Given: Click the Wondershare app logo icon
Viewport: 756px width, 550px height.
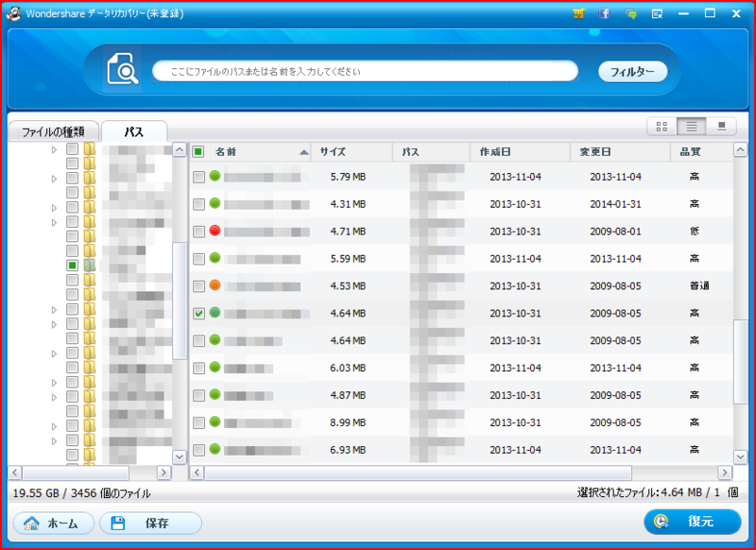Looking at the screenshot, I should pos(13,13).
